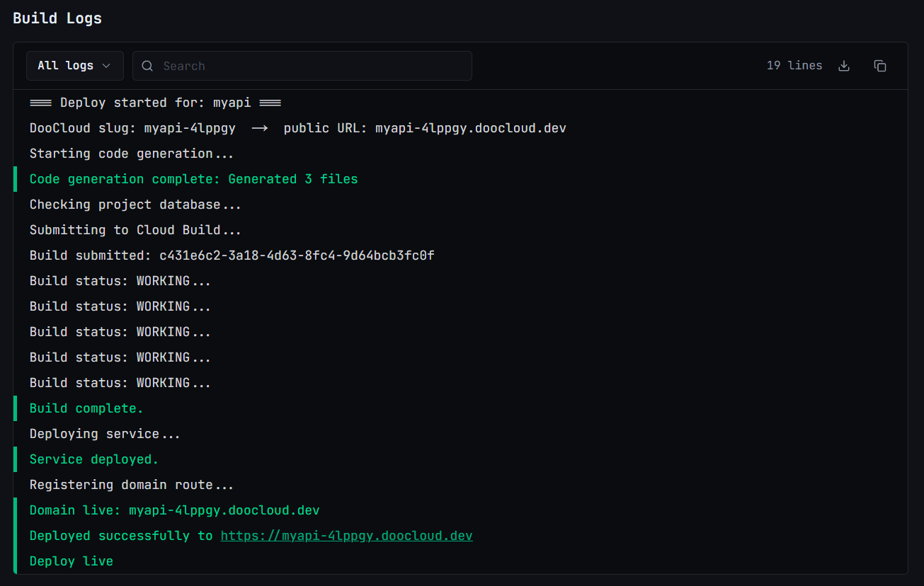
Task: Click 'Deployed successfully to' text
Action: (121, 536)
